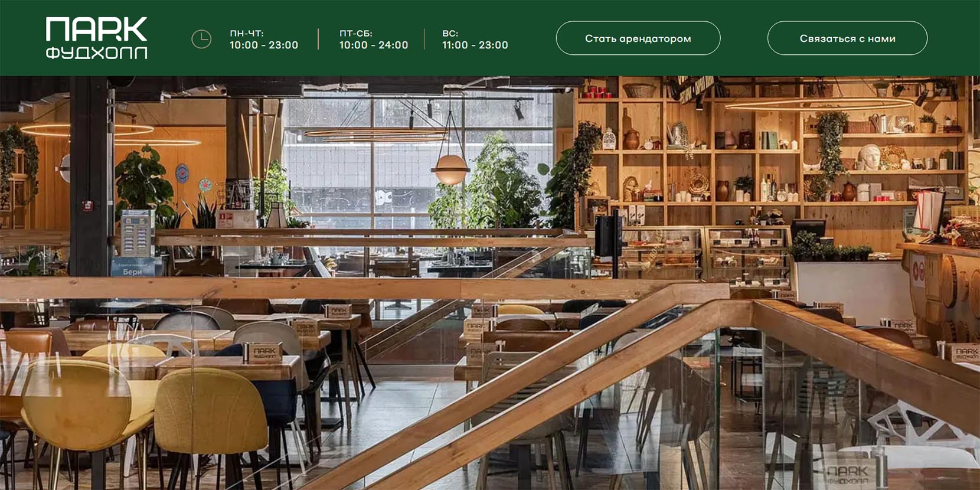Select the ВС 11:00 - 23:00 hours text

475,39
